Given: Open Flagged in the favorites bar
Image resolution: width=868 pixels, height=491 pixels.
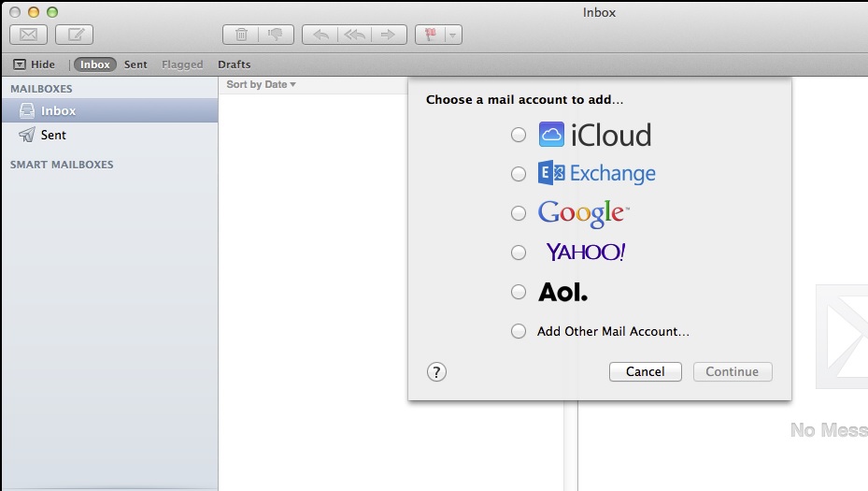Looking at the screenshot, I should pyautogui.click(x=182, y=65).
